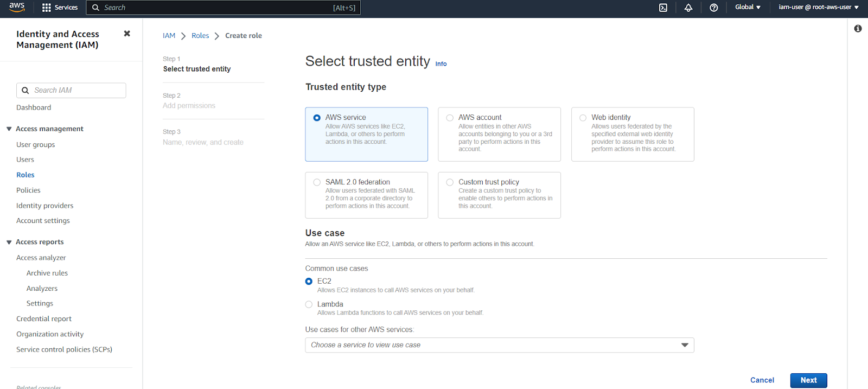Click the IAM breadcrumb link
This screenshot has width=868, height=389.
coord(169,36)
